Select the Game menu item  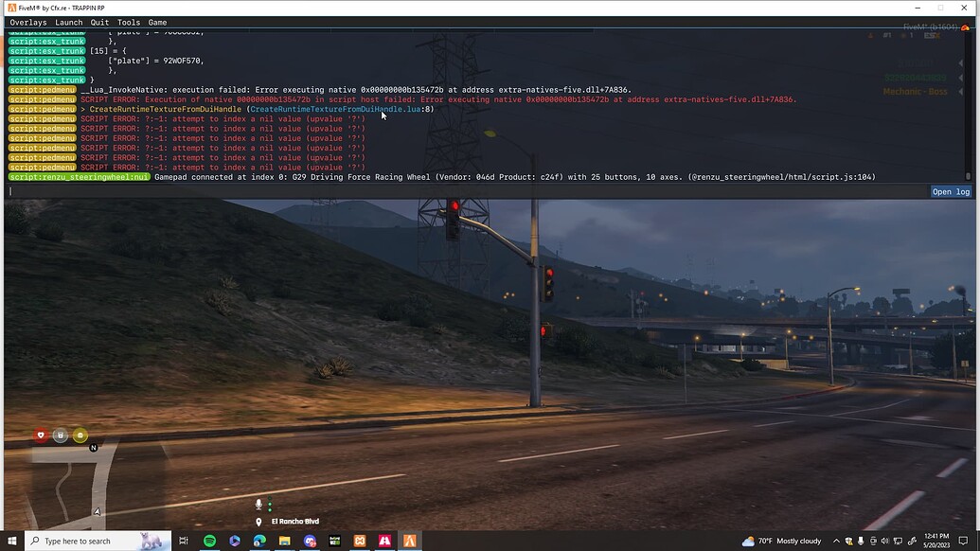157,22
